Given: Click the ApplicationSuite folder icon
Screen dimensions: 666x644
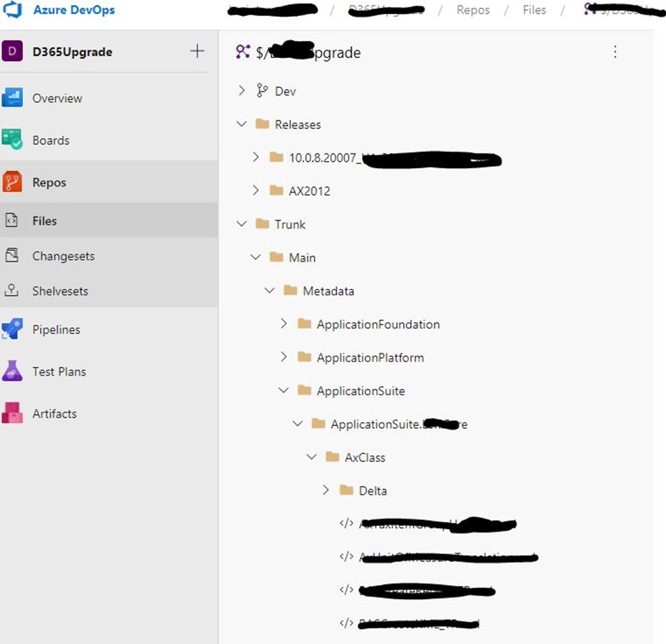Looking at the screenshot, I should 304,390.
